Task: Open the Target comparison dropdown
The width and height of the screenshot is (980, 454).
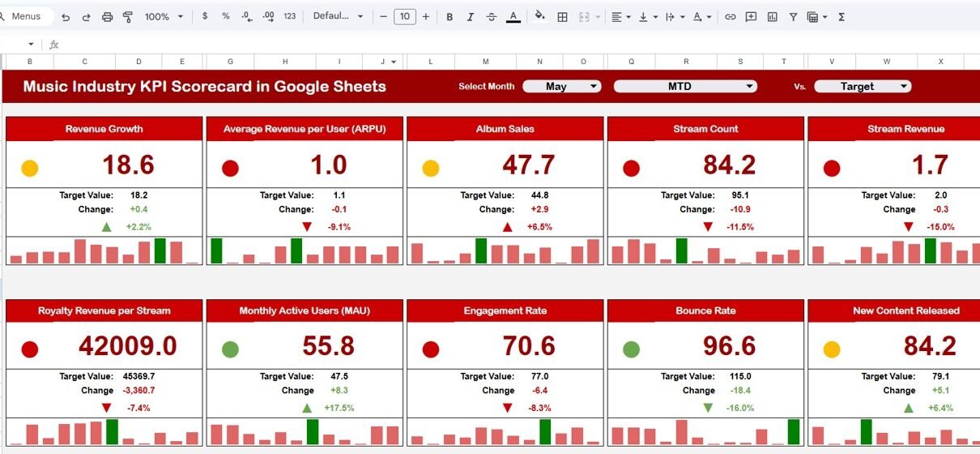Action: 862,86
